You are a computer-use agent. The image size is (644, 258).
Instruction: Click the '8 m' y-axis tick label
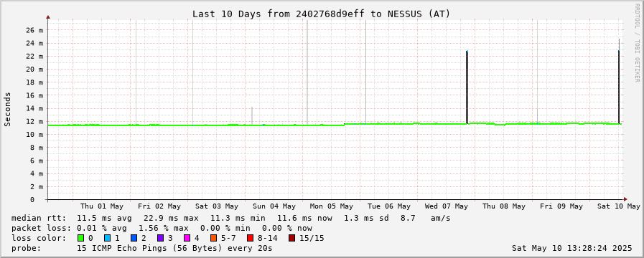pyautogui.click(x=37, y=147)
